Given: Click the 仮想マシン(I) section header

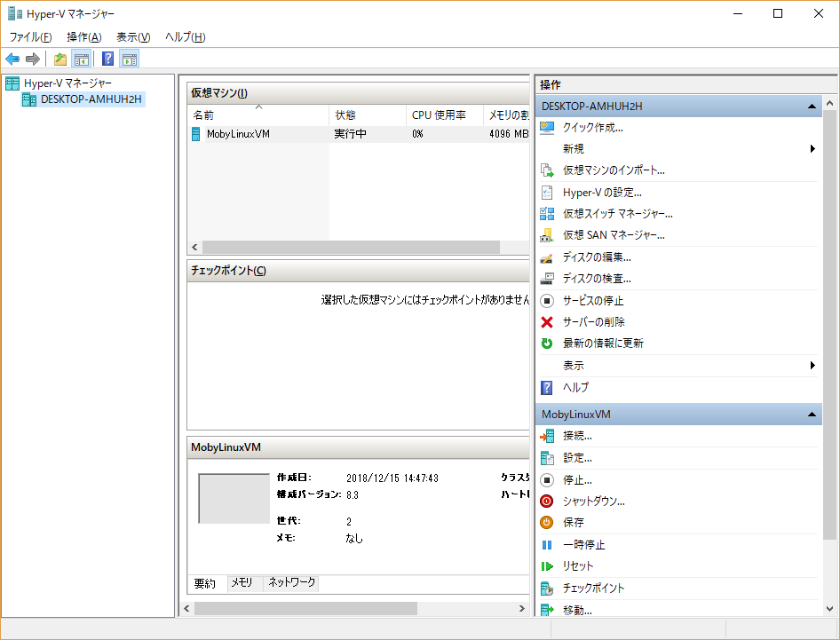Looking at the screenshot, I should click(358, 92).
